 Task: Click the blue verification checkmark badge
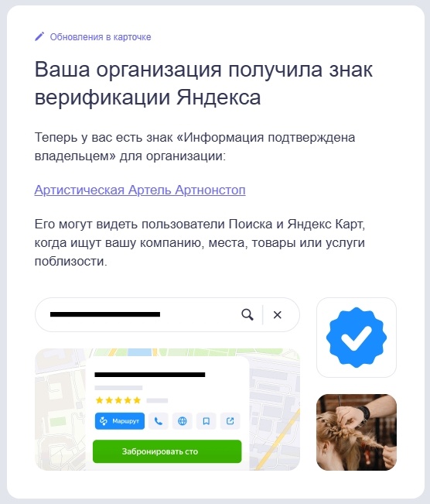pyautogui.click(x=357, y=338)
